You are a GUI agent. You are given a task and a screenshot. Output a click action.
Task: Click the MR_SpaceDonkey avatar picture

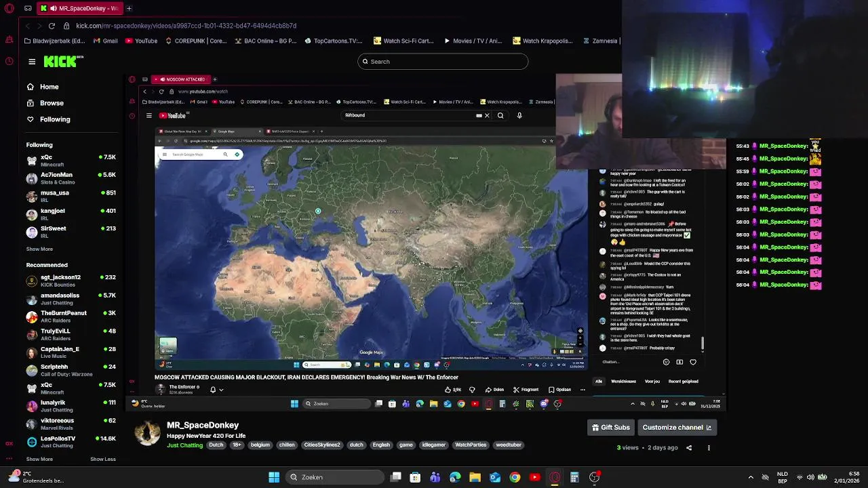(x=147, y=433)
